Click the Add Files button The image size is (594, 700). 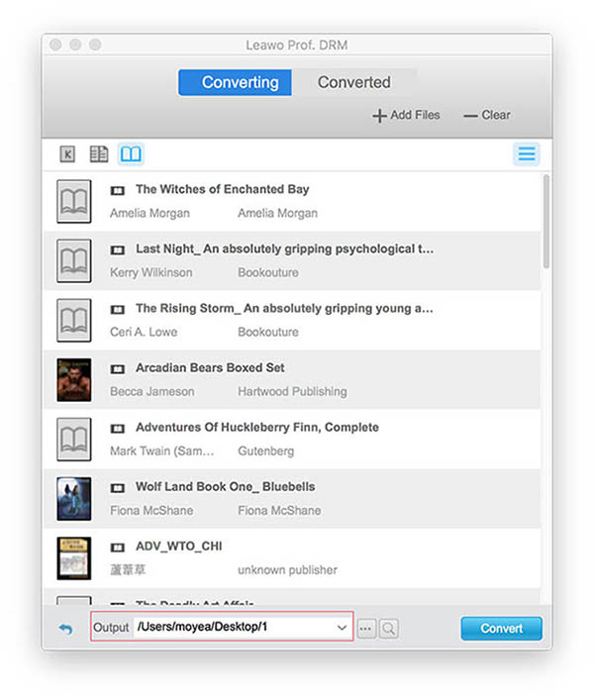(406, 116)
